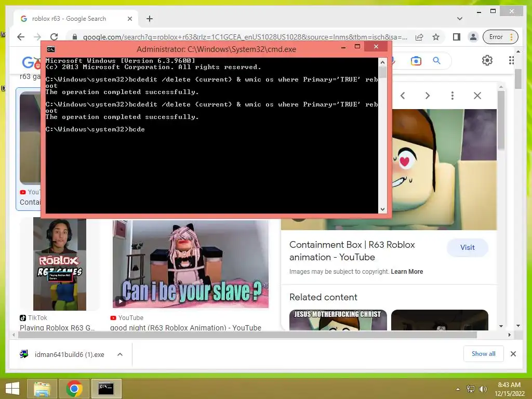Click cmd window system menu icon

coord(51,49)
